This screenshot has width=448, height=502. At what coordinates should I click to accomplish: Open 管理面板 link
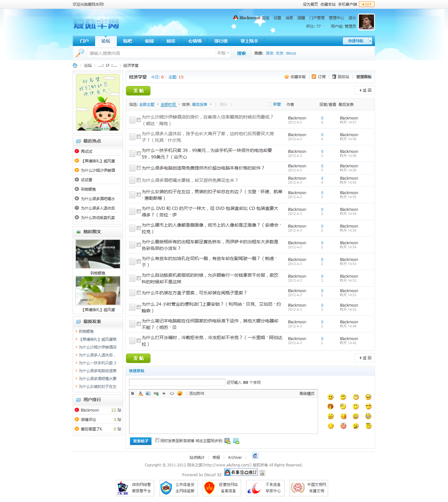364,77
